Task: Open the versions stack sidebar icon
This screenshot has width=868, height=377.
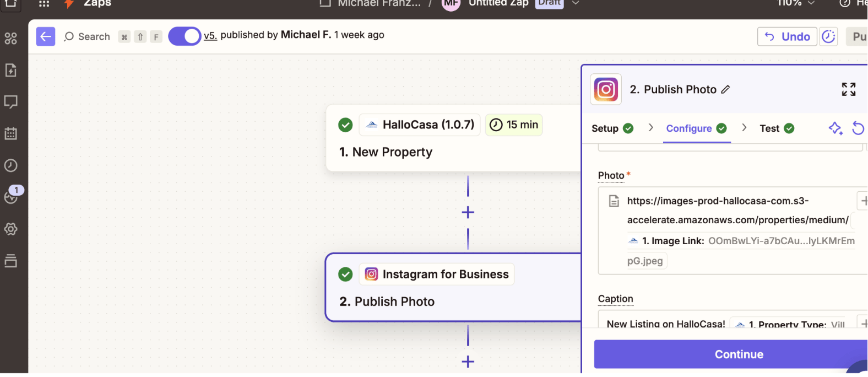Action: pyautogui.click(x=10, y=261)
